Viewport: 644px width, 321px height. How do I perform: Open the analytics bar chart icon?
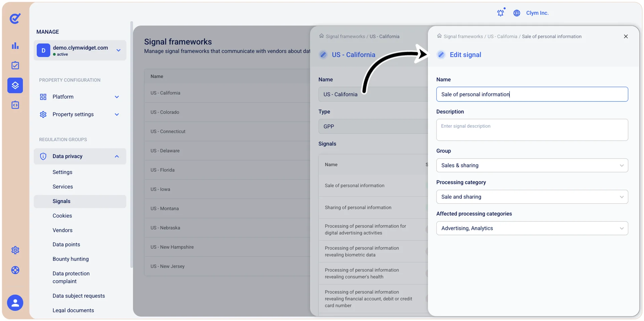pyautogui.click(x=15, y=46)
